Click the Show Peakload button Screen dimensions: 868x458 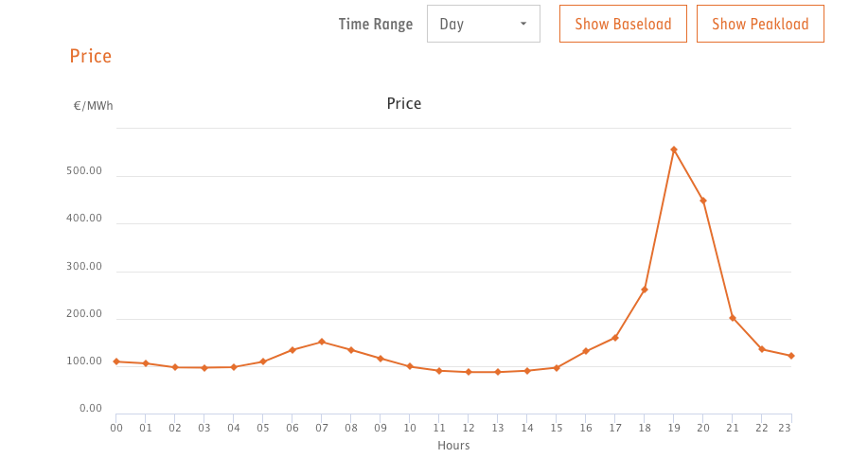pyautogui.click(x=760, y=24)
